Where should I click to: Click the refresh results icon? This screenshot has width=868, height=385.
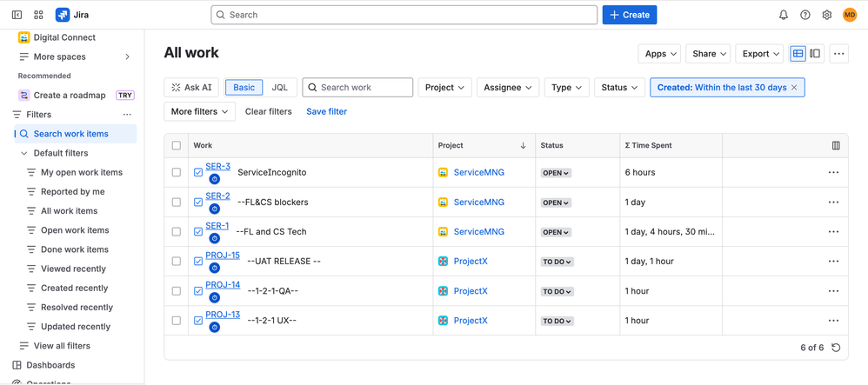836,348
